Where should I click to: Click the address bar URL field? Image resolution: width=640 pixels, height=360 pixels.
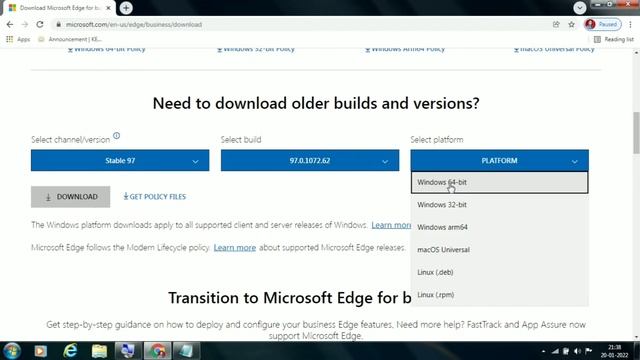pos(302,24)
